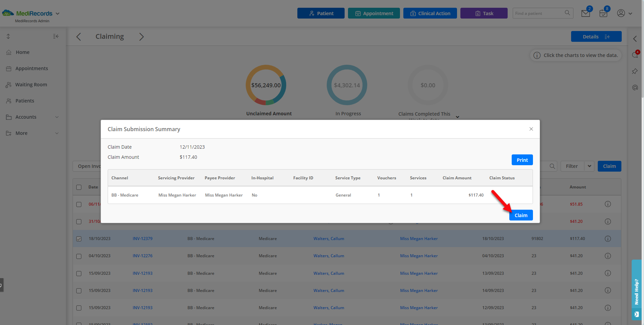Click the Open Invoices selector

pyautogui.click(x=87, y=166)
